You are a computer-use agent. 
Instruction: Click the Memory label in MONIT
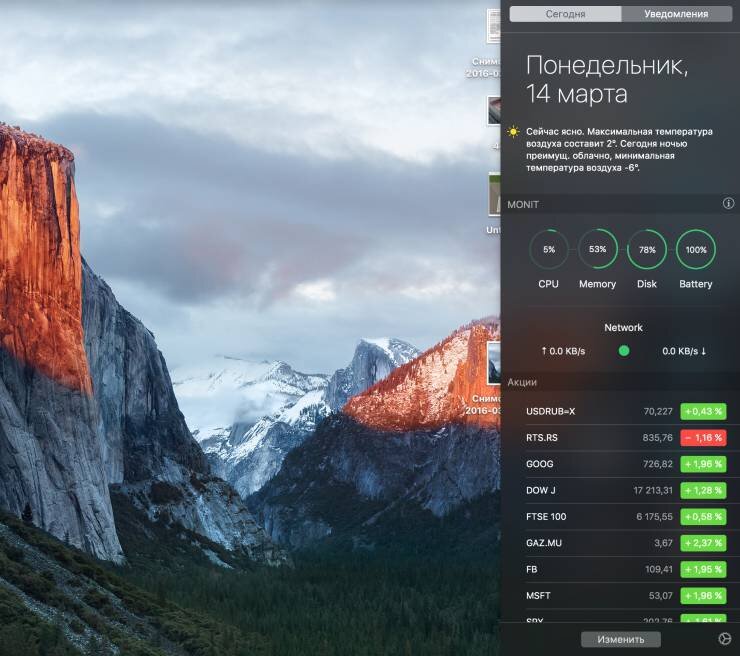tap(597, 284)
